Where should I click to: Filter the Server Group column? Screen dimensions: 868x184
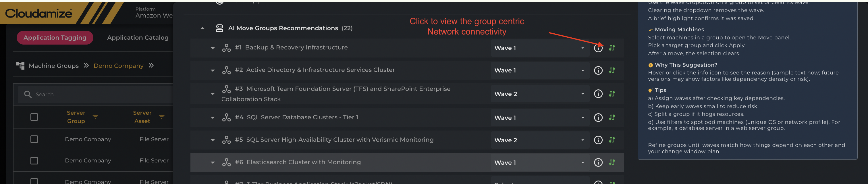[x=95, y=117]
